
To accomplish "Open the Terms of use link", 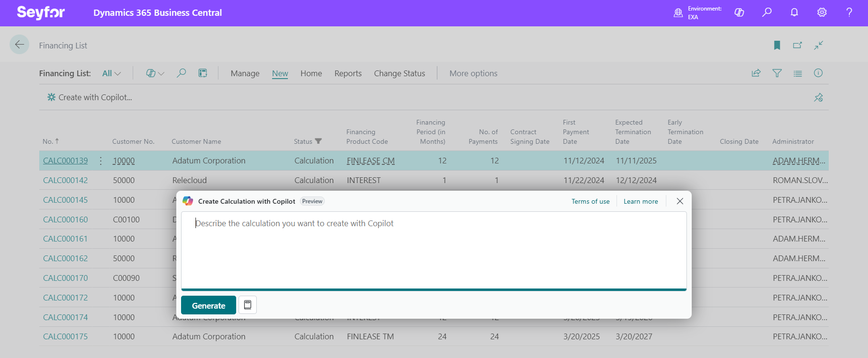I will click(590, 201).
